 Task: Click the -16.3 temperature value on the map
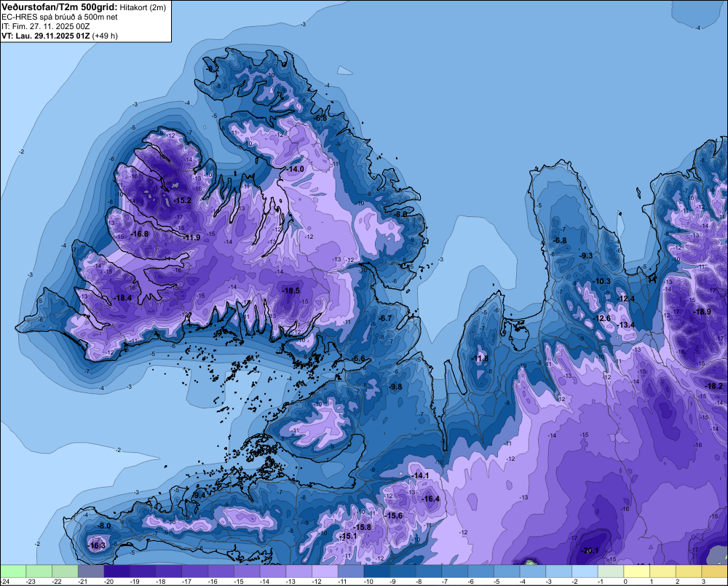coord(97,546)
